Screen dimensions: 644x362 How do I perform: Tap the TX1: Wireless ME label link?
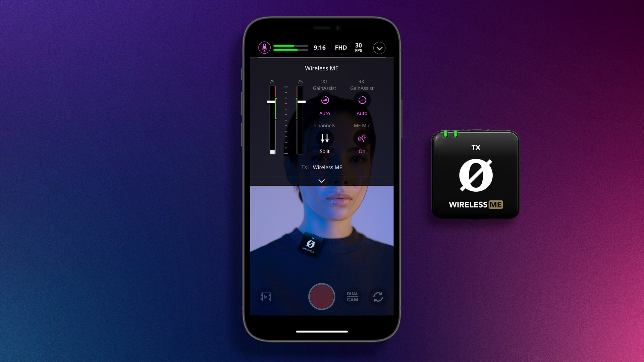322,167
